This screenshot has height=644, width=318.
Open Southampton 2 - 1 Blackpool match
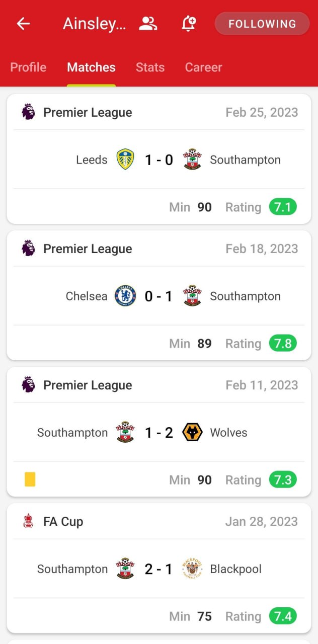158,569
